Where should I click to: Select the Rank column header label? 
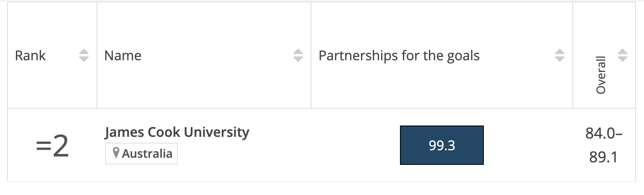[x=30, y=56]
